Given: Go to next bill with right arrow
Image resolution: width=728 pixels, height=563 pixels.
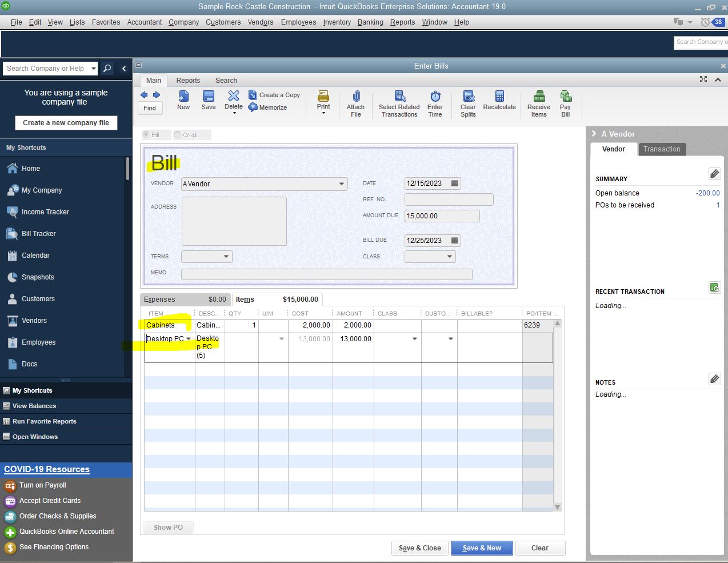Looking at the screenshot, I should [156, 95].
